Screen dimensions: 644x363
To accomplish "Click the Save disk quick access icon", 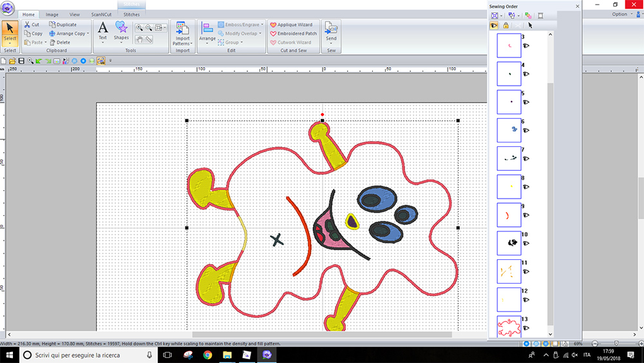I will (x=21, y=61).
